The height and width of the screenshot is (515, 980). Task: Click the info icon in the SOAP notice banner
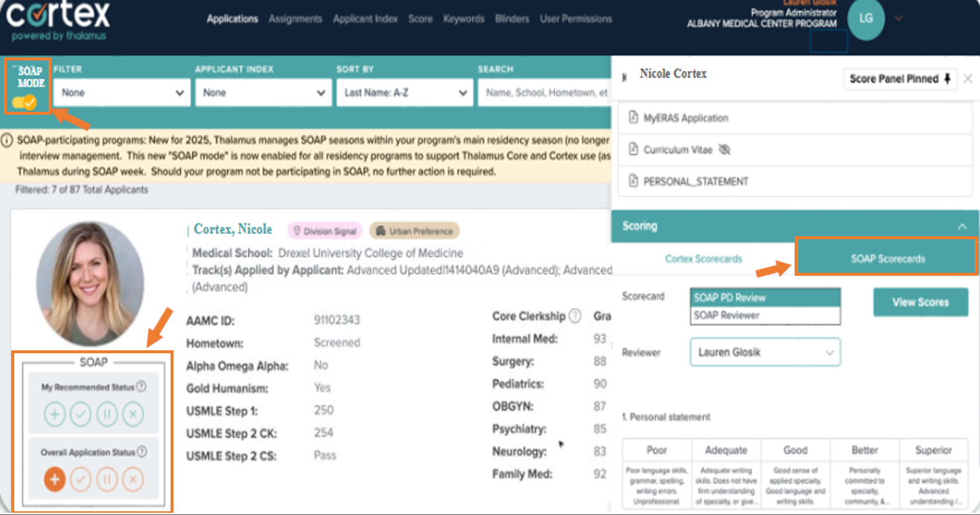click(x=7, y=139)
